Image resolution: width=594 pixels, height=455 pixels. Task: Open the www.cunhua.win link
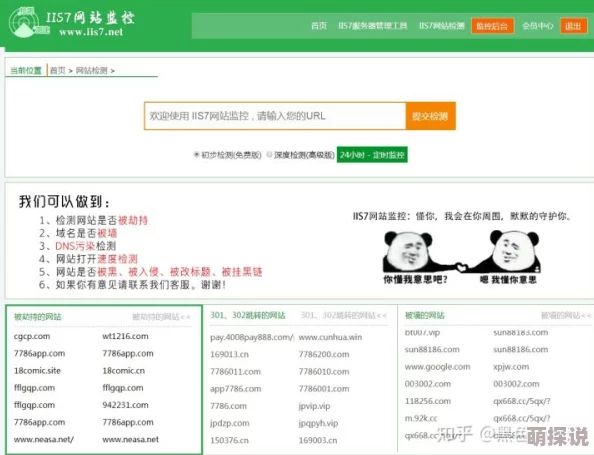[x=330, y=337]
